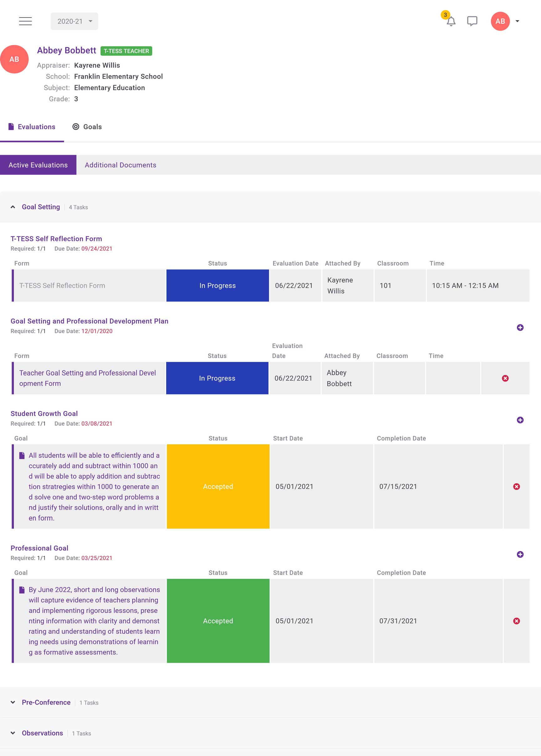The height and width of the screenshot is (756, 541).
Task: Expand the Observations section
Action: (13, 733)
